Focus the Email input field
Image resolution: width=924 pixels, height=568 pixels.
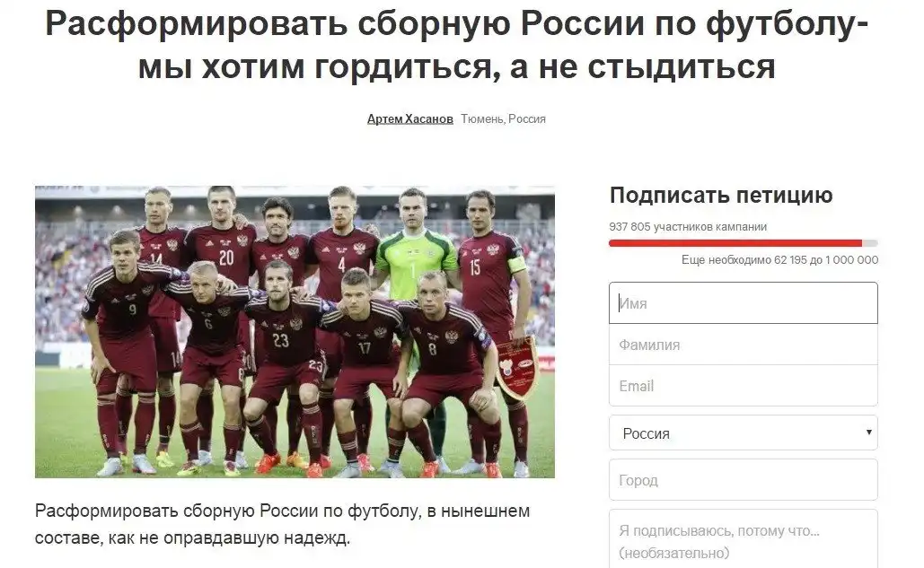coord(744,386)
